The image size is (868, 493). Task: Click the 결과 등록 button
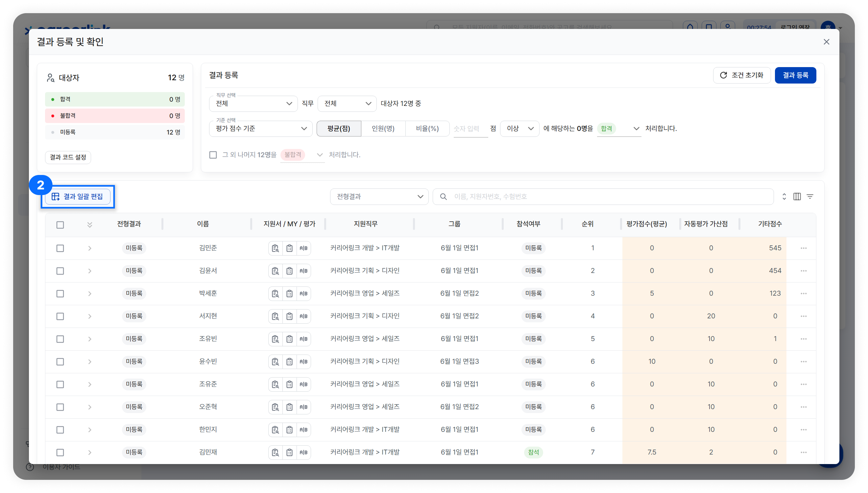tap(795, 75)
